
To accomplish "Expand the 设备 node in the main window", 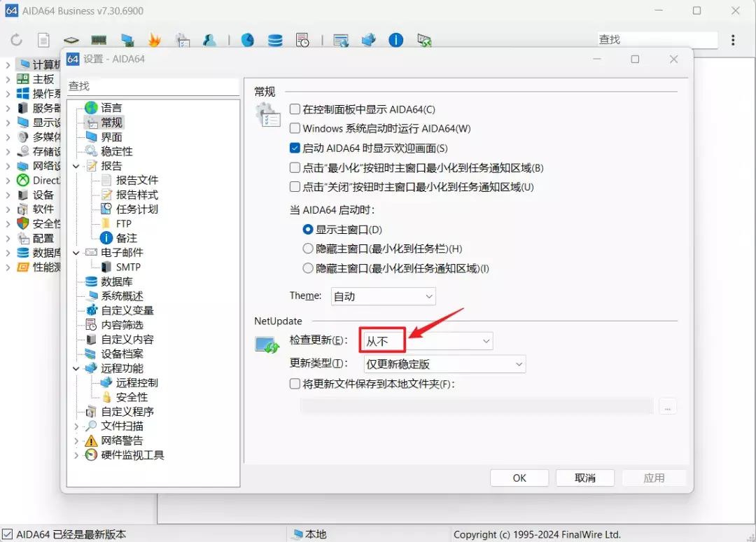I will [8, 195].
